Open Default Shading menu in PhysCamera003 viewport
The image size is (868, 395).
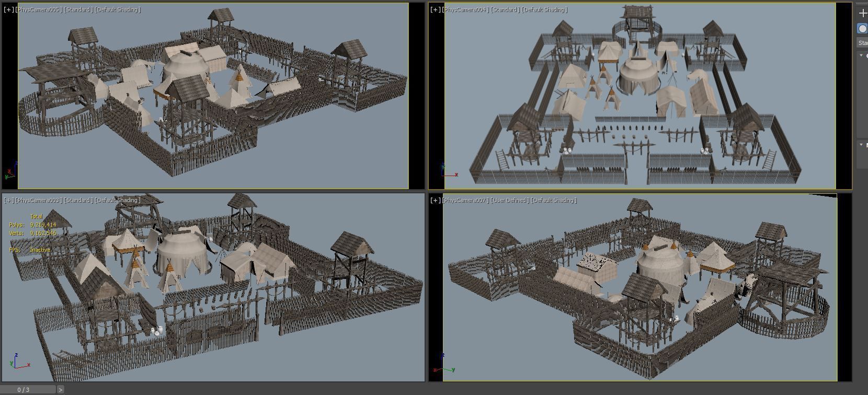coord(118,200)
